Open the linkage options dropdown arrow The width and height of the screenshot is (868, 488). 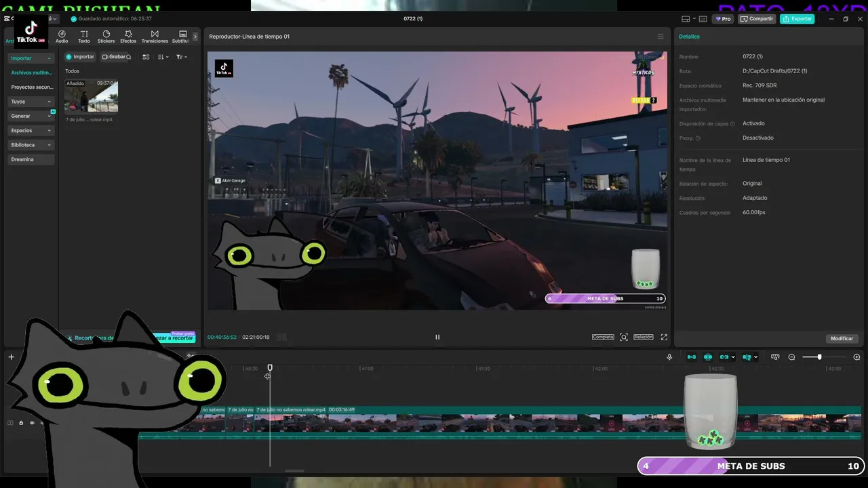pyautogui.click(x=733, y=357)
